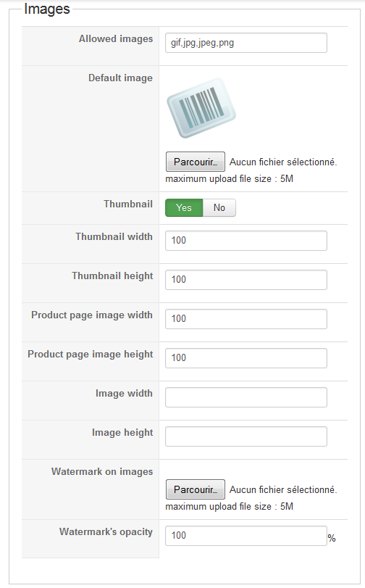
Task: Click the Thumbnail label text
Action: pos(128,204)
